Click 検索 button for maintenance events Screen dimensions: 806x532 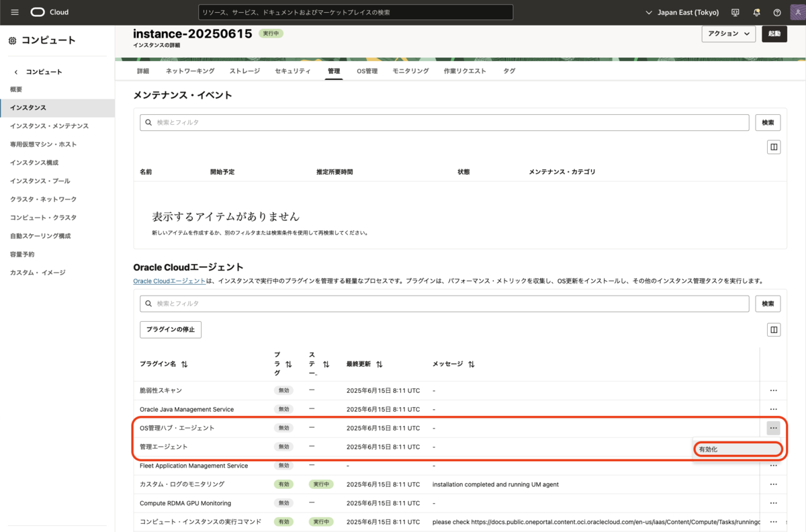click(x=768, y=122)
